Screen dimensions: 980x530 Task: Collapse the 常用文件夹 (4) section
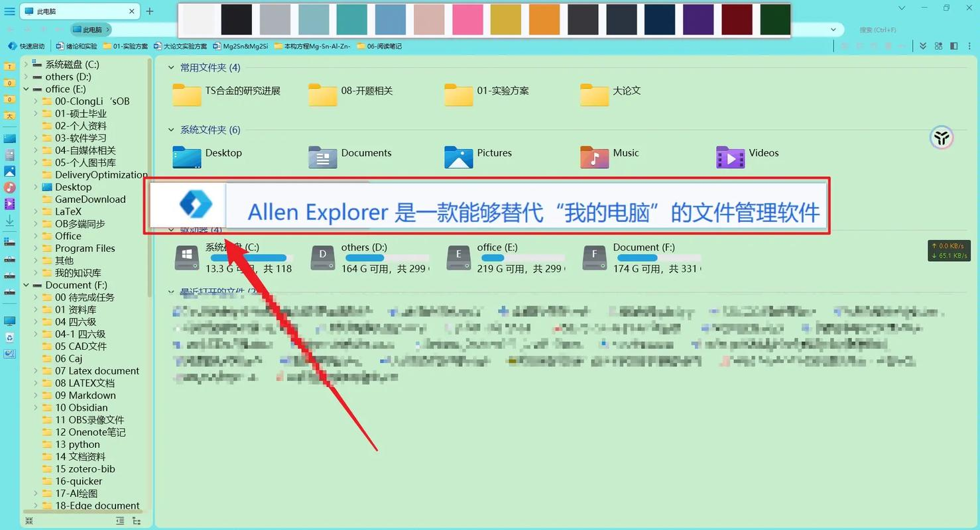(171, 68)
